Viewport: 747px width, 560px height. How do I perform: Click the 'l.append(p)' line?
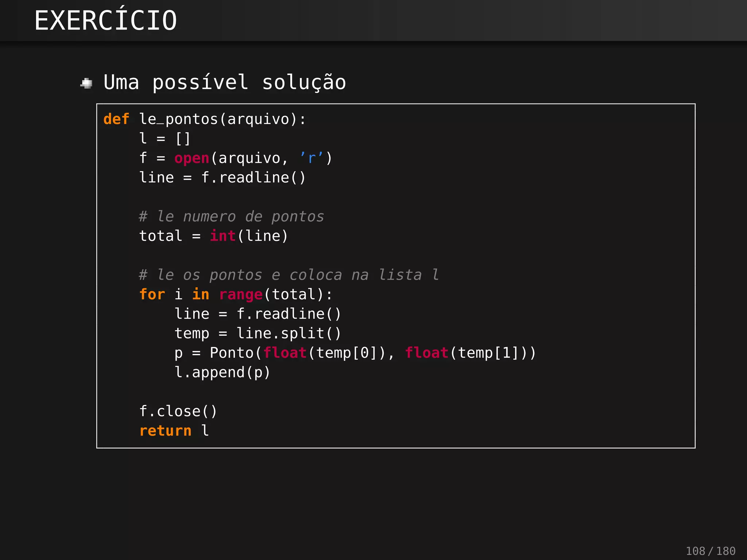(222, 373)
